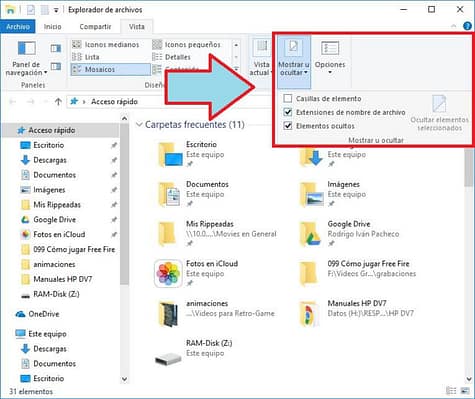Open Manuales HP DV7 sidebar folder
This screenshot has height=399, width=475.
(63, 279)
